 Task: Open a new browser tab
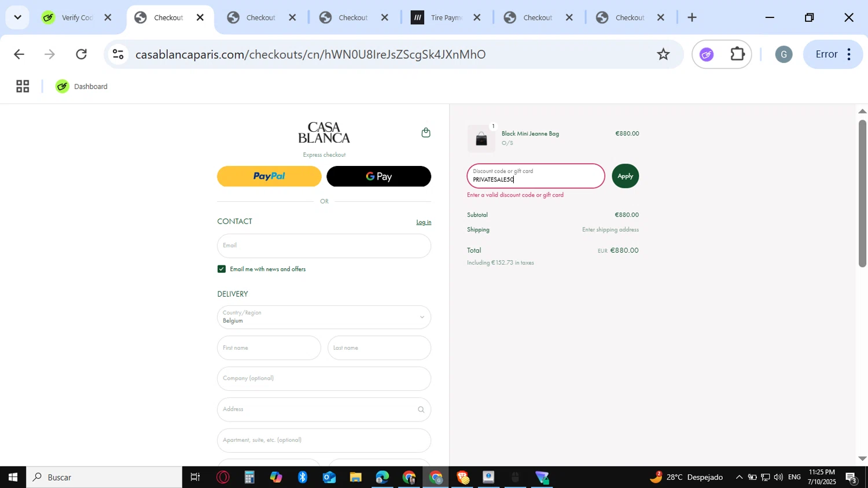pos(692,17)
